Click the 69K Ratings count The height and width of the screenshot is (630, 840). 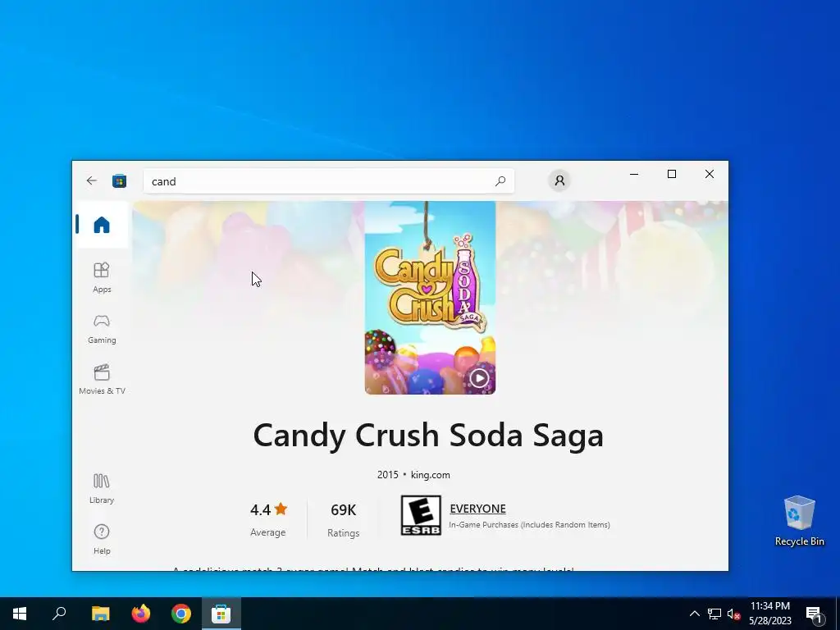(x=344, y=519)
